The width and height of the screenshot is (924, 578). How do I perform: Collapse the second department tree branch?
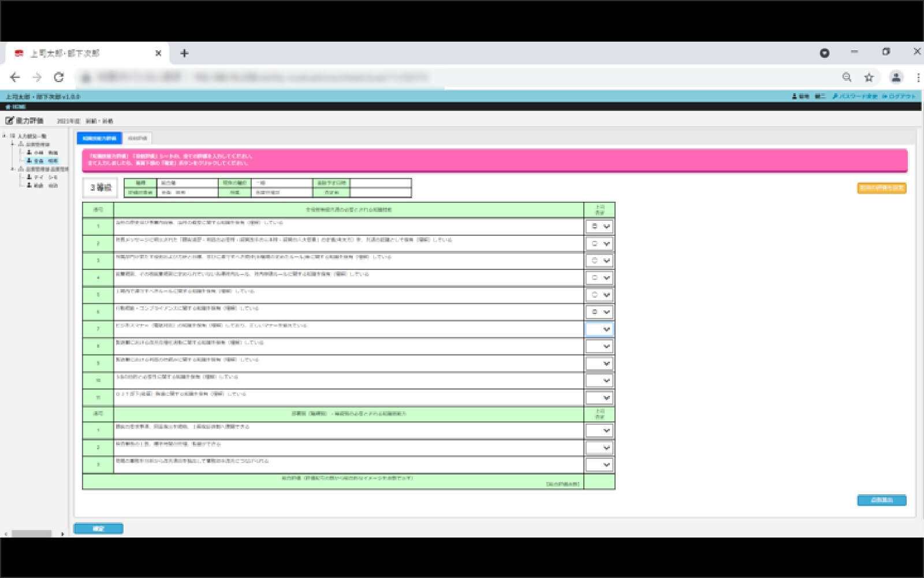coord(13,169)
